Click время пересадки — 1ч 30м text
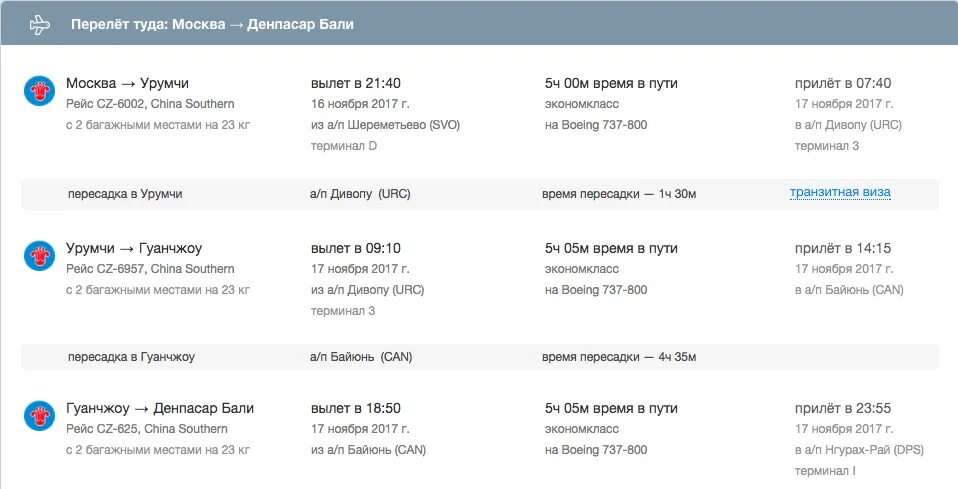958x489 pixels. [619, 194]
